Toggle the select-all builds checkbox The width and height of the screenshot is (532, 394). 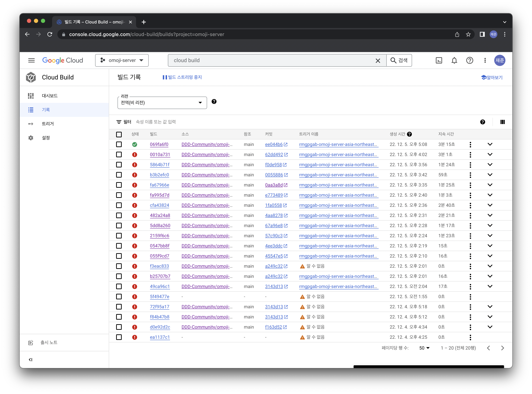tap(119, 134)
